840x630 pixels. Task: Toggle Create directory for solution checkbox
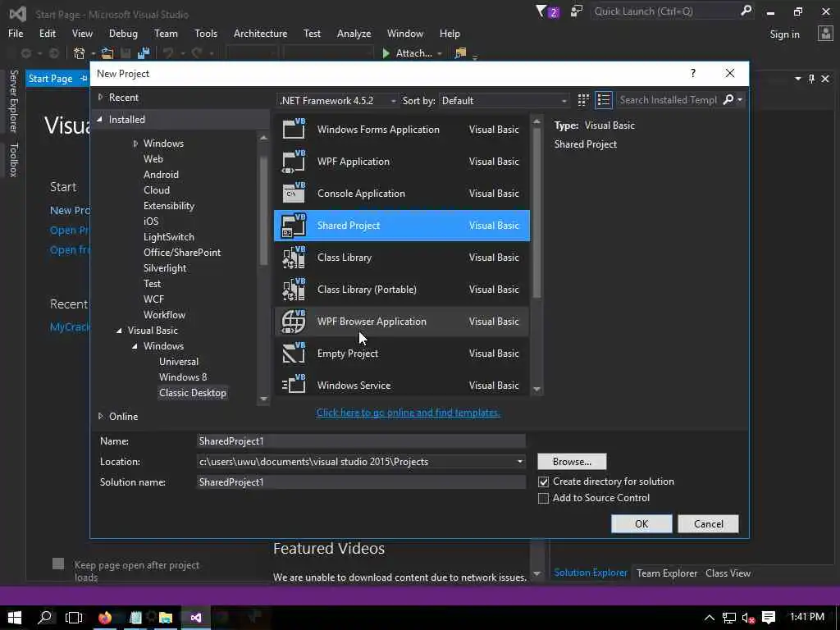[543, 482]
